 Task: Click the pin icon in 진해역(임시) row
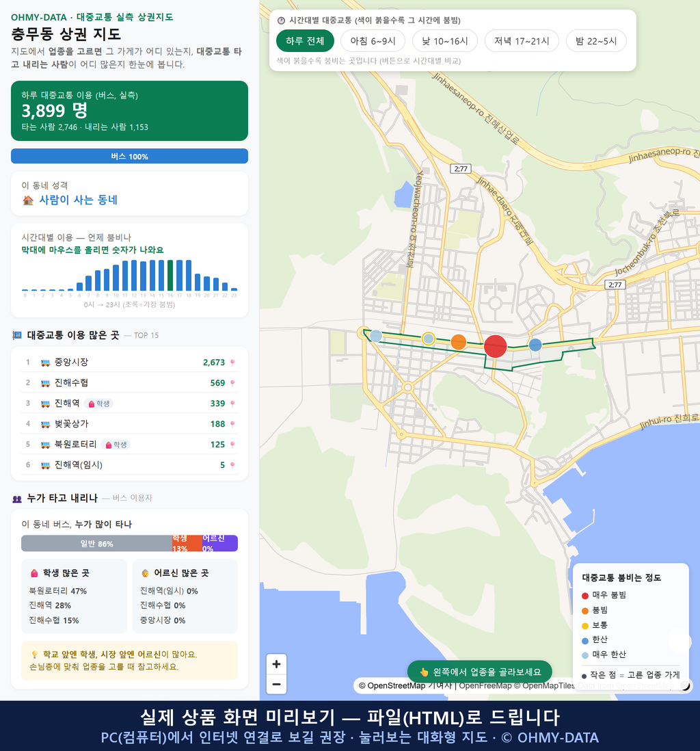(x=232, y=465)
